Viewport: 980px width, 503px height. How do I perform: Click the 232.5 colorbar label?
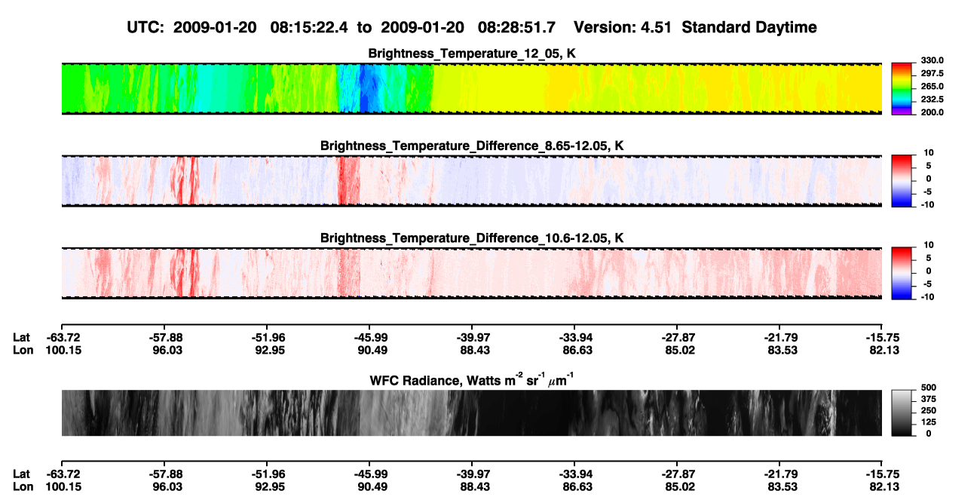[x=932, y=99]
